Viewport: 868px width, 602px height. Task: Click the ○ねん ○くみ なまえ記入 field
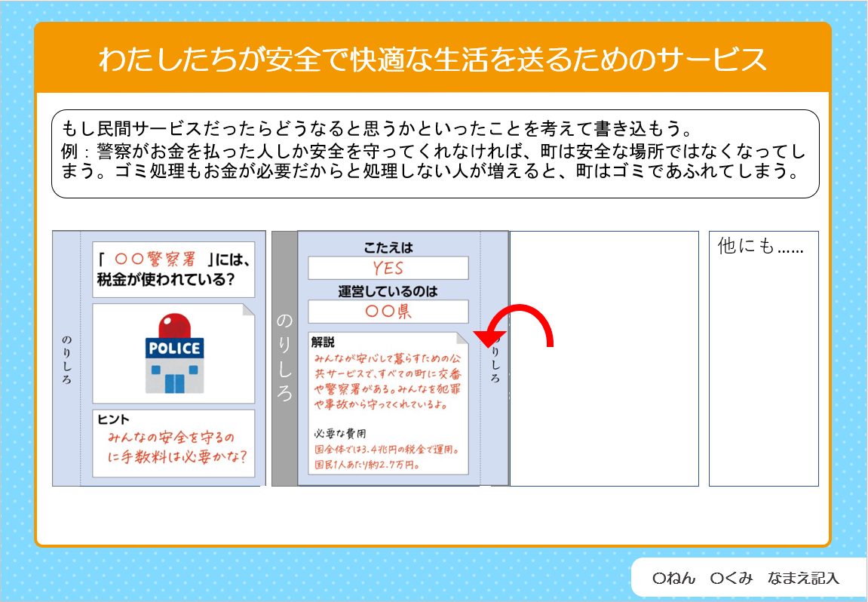point(745,579)
